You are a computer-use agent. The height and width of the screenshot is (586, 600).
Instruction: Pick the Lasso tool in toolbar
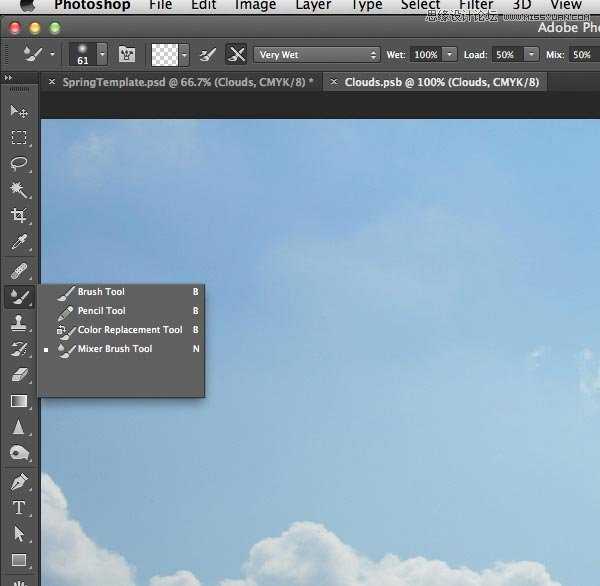click(19, 164)
